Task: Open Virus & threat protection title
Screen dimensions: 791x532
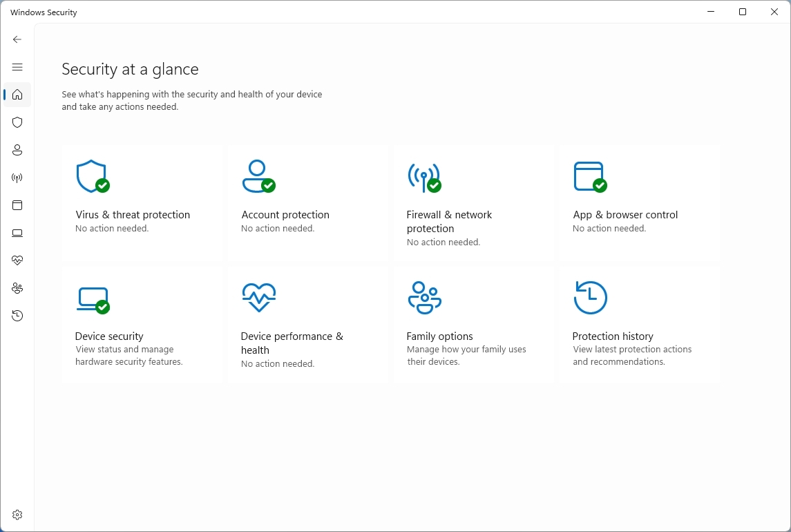Action: pyautogui.click(x=133, y=214)
